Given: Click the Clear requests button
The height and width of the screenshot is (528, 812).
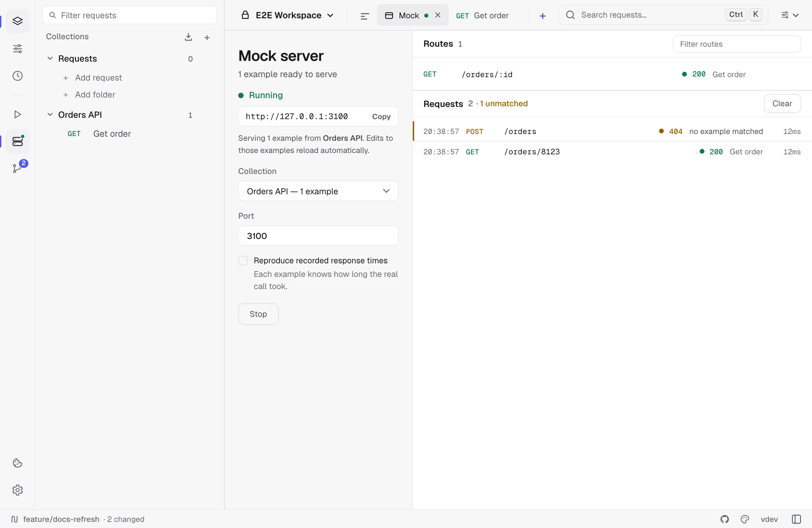Looking at the screenshot, I should 782,104.
